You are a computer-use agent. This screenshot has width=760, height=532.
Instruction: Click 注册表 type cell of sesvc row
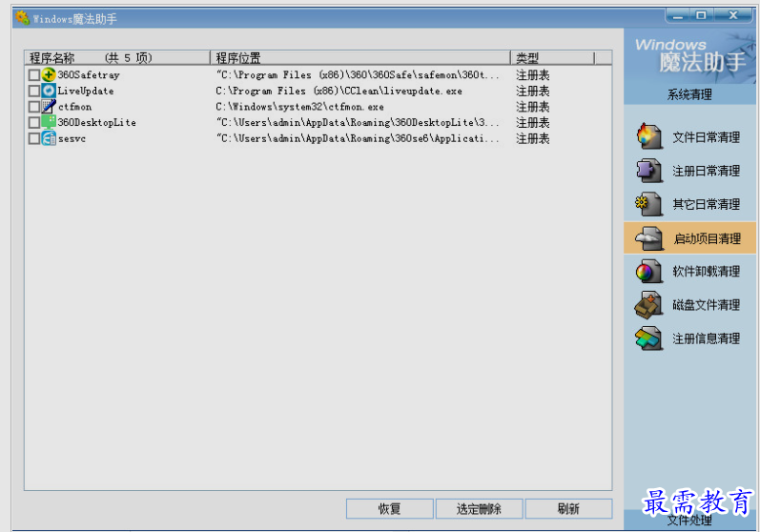(x=533, y=138)
